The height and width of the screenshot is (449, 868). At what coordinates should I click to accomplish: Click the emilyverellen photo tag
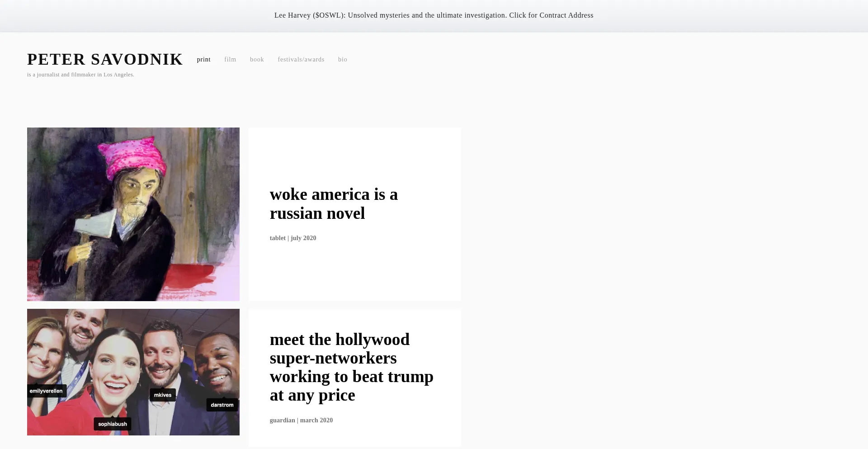click(x=46, y=391)
